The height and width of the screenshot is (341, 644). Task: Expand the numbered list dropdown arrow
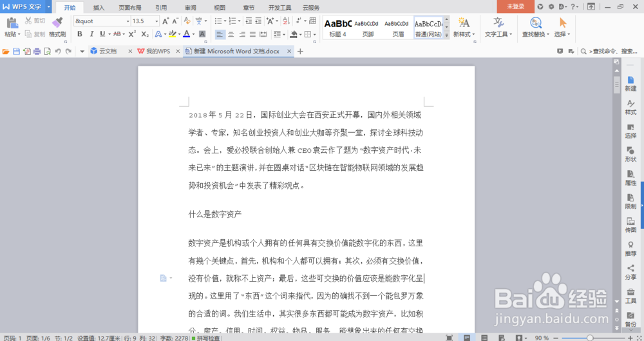(x=239, y=21)
